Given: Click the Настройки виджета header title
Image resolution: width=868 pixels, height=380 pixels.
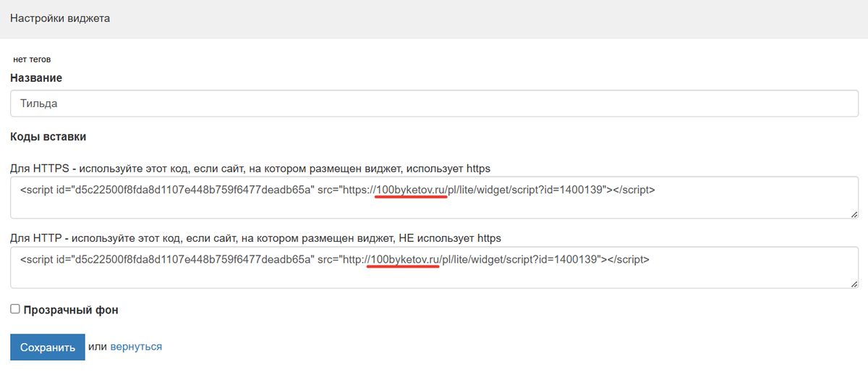Looking at the screenshot, I should 60,18.
